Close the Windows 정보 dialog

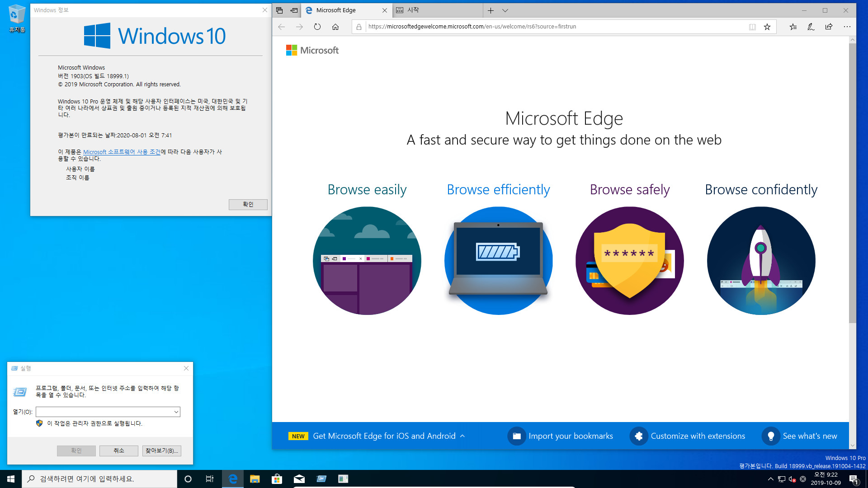click(265, 10)
